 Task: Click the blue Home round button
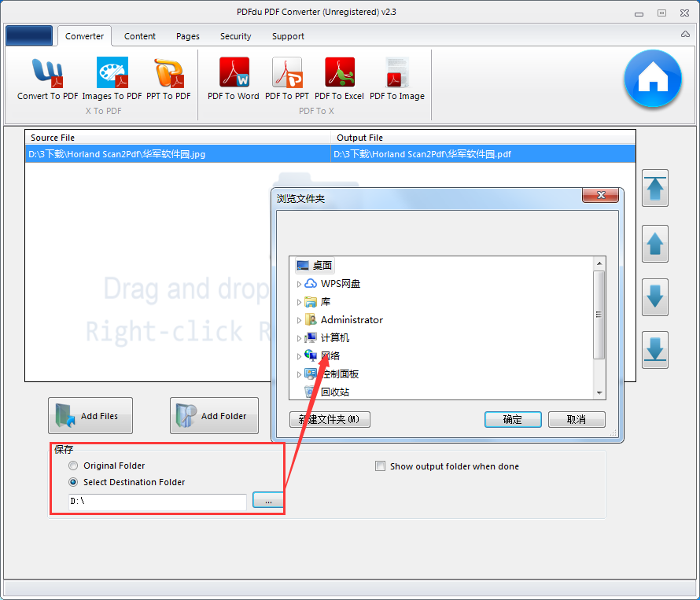pyautogui.click(x=653, y=79)
